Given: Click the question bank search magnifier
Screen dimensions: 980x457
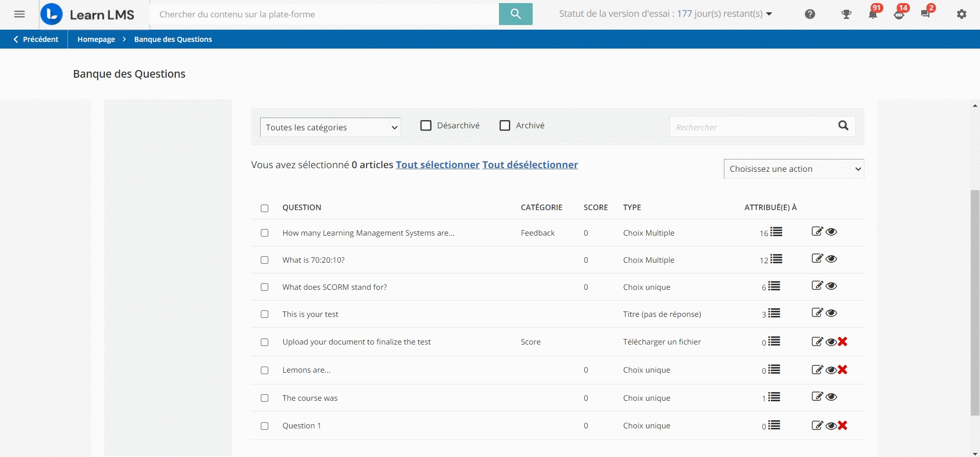Looking at the screenshot, I should 844,125.
